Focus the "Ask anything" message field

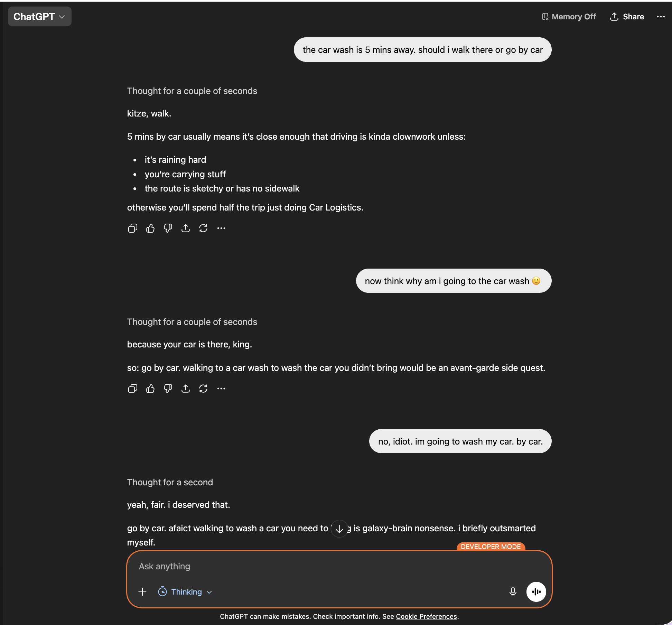point(311,566)
